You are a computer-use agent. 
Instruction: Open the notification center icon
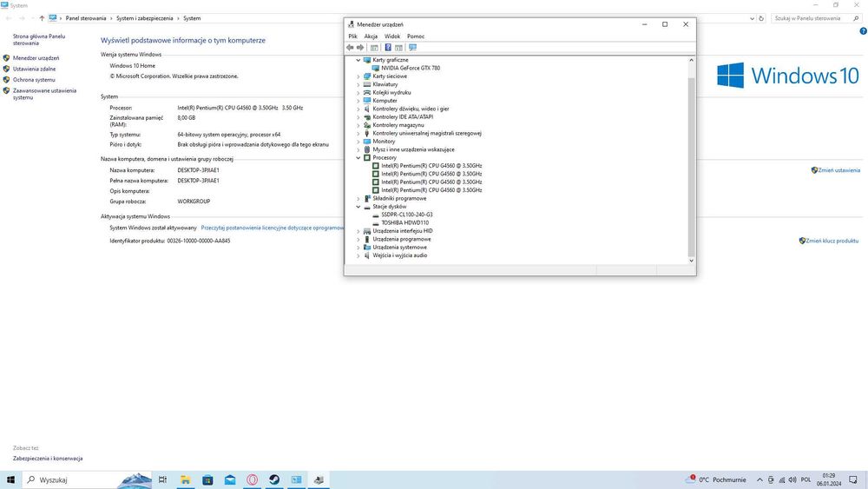tap(853, 479)
